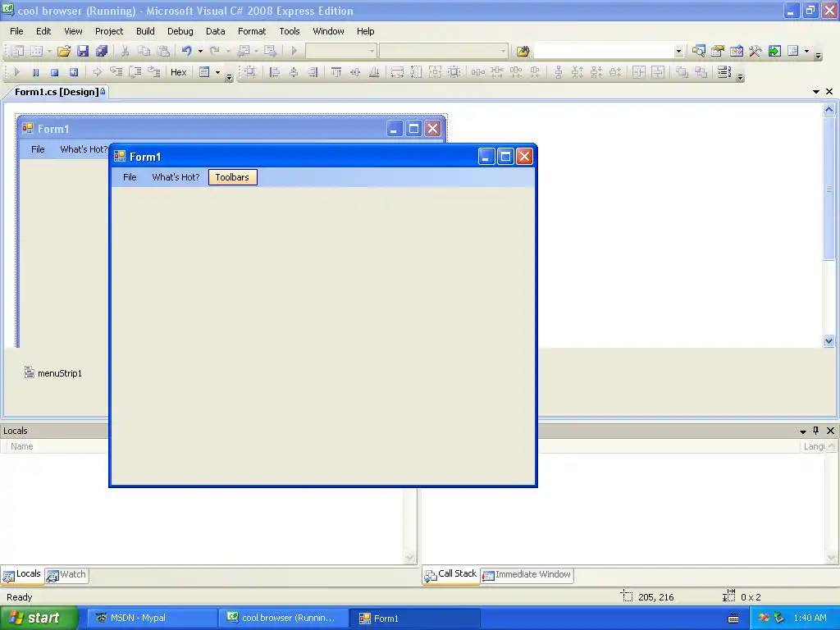Open the Toolbox icon

click(756, 51)
